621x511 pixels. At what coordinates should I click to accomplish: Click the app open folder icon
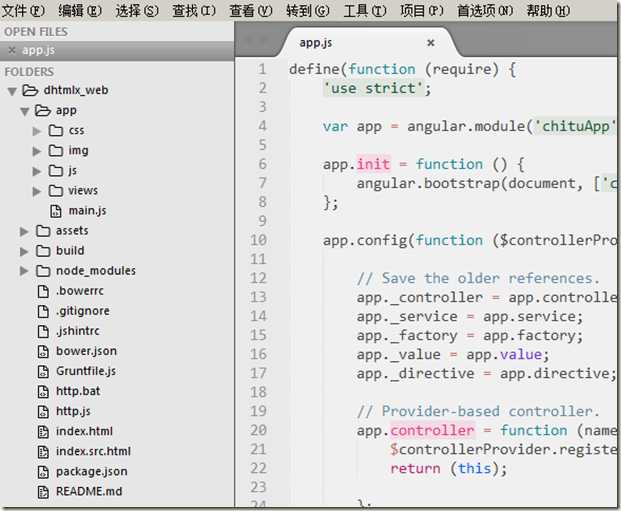tap(43, 111)
